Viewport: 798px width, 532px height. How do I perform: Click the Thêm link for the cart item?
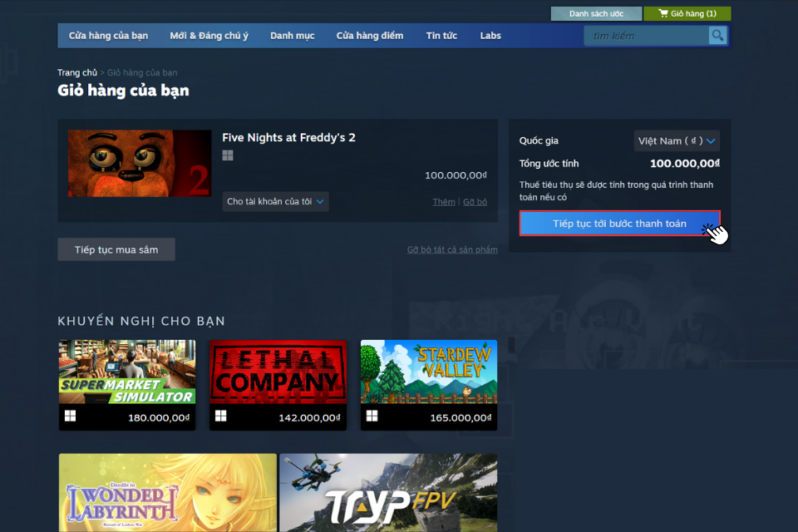[x=443, y=202]
